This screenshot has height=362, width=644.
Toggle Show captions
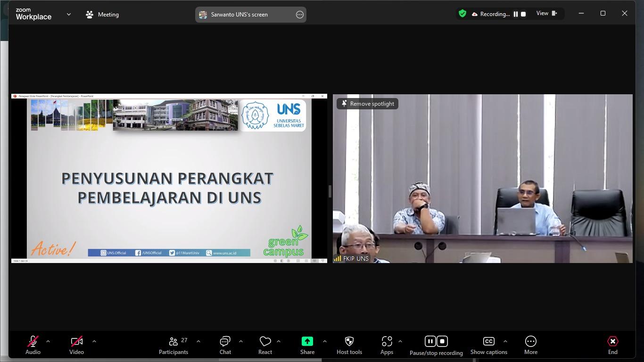(x=488, y=345)
